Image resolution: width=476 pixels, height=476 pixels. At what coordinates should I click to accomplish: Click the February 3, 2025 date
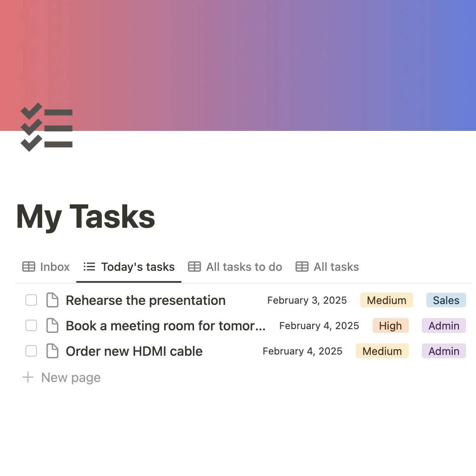point(307,300)
